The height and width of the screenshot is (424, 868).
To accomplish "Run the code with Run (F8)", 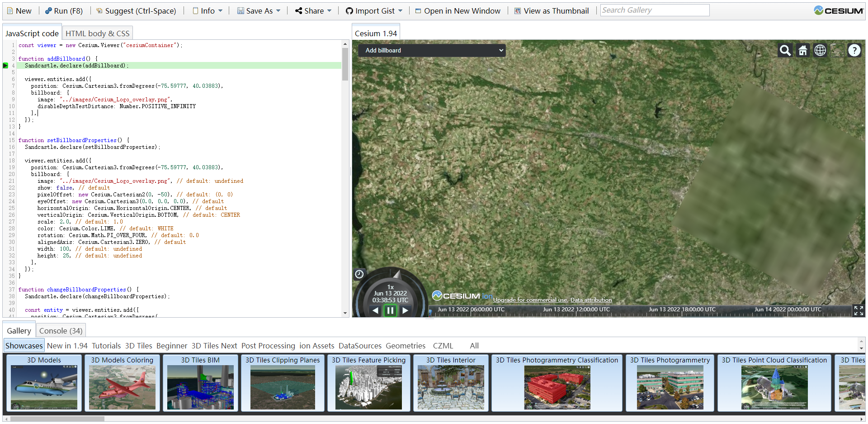I will coord(64,11).
